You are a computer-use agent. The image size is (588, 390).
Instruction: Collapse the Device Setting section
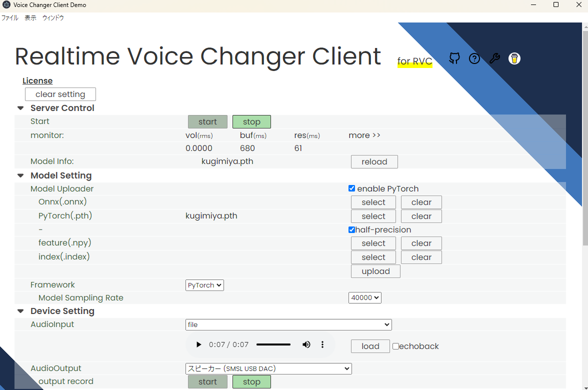tap(20, 311)
